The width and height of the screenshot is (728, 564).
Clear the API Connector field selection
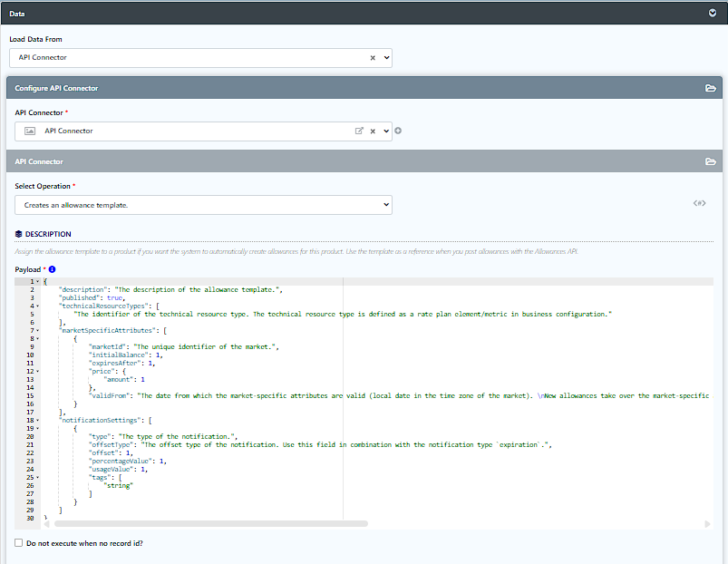point(373,131)
